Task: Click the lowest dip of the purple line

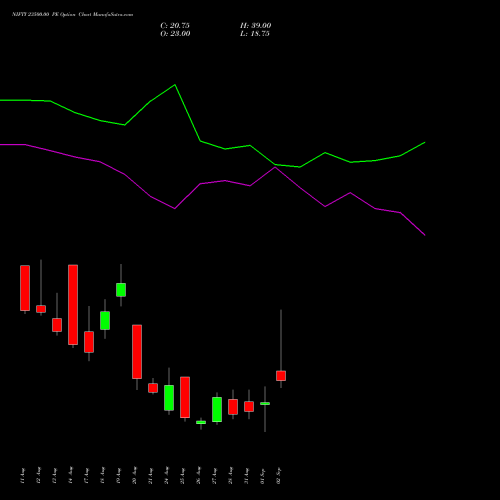Action: (425, 235)
